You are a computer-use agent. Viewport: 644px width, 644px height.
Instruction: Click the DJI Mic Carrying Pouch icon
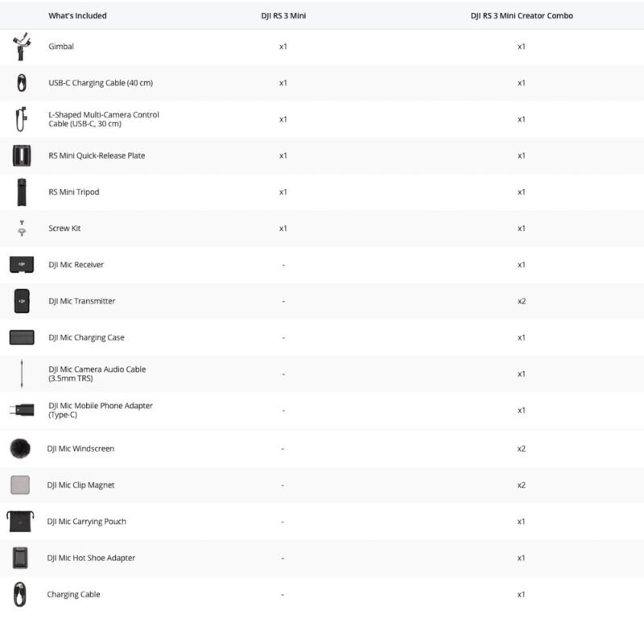point(20,522)
